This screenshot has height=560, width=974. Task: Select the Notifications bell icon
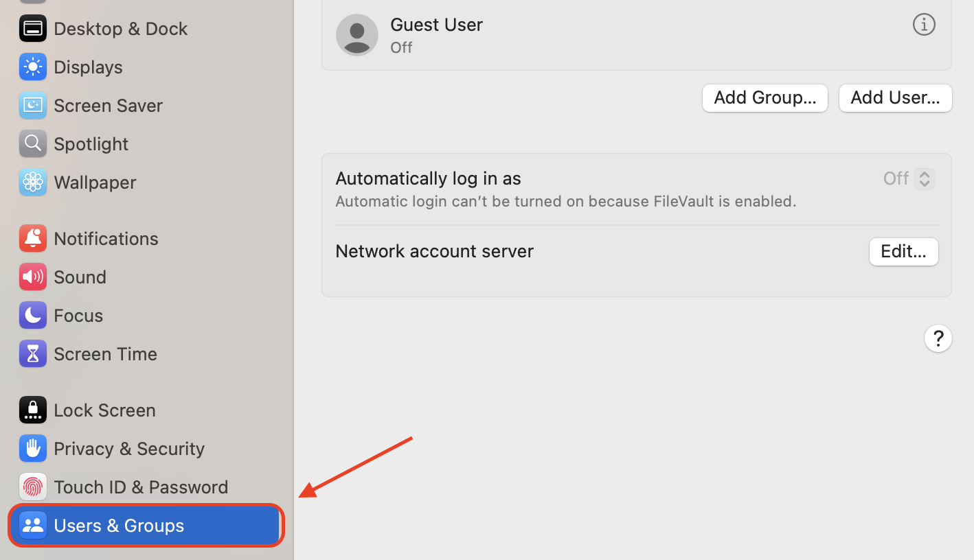click(32, 238)
